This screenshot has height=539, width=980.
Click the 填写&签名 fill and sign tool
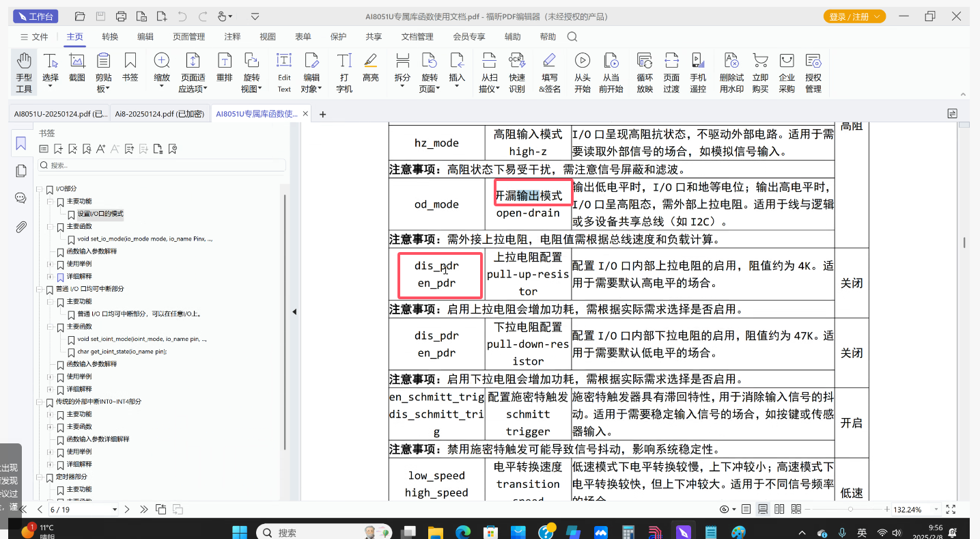(x=549, y=72)
